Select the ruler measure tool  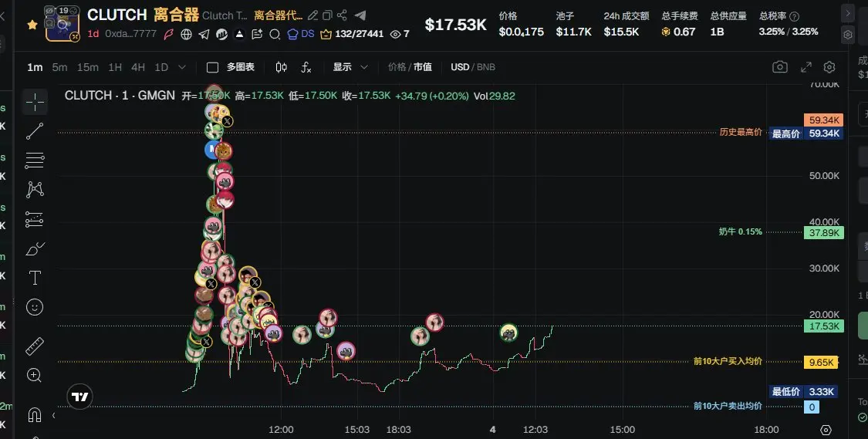tap(34, 346)
